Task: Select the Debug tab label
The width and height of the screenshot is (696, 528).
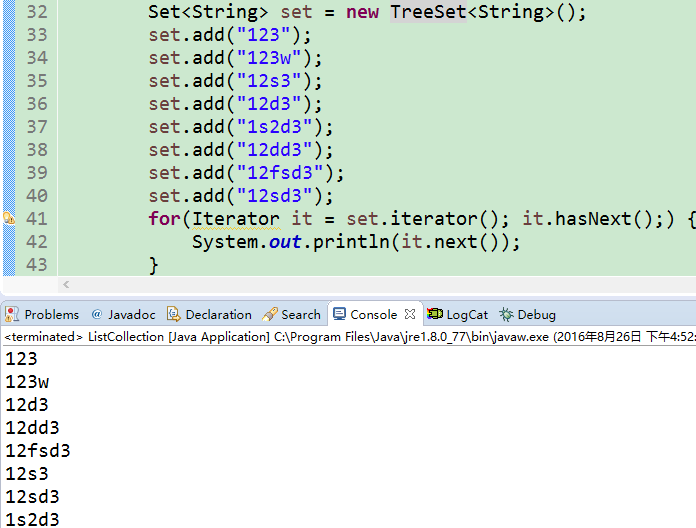Action: [536, 314]
